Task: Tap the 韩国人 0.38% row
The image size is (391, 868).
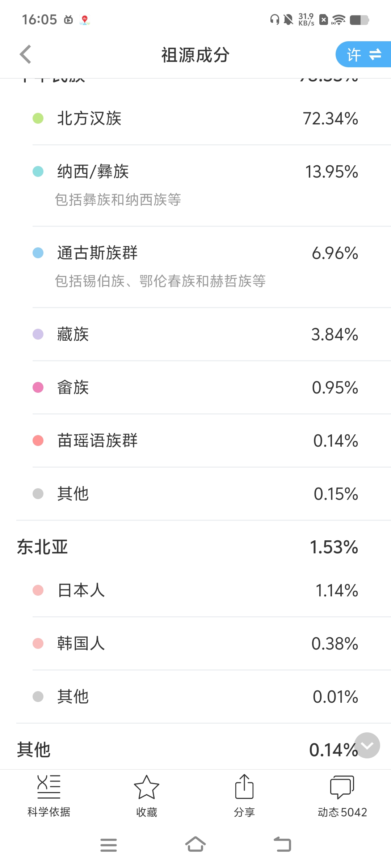Action: 195,643
